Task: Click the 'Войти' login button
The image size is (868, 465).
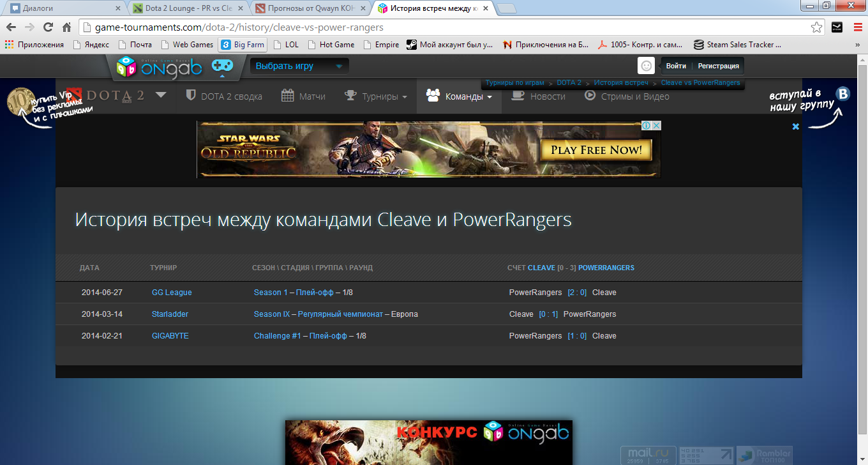Action: coord(676,66)
